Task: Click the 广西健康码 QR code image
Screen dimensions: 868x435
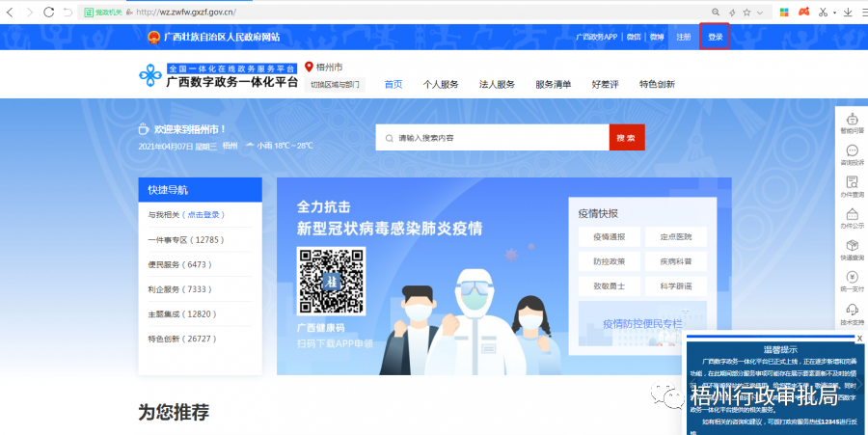Action: [x=331, y=281]
